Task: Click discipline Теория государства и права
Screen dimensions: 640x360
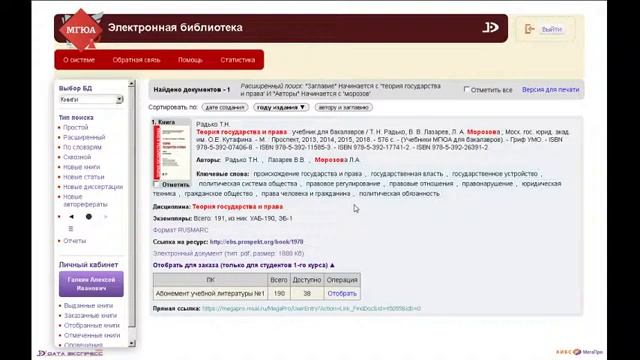Action: click(238, 207)
